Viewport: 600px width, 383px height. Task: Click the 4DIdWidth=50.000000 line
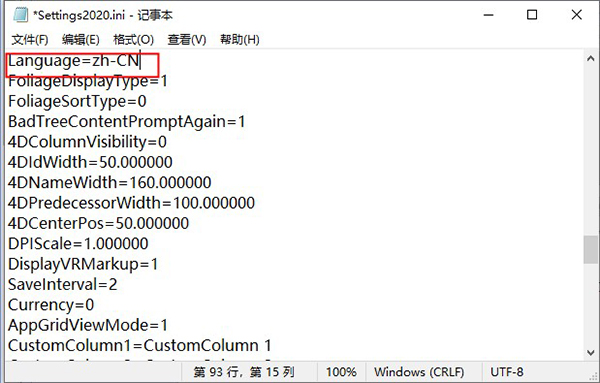[x=90, y=162]
